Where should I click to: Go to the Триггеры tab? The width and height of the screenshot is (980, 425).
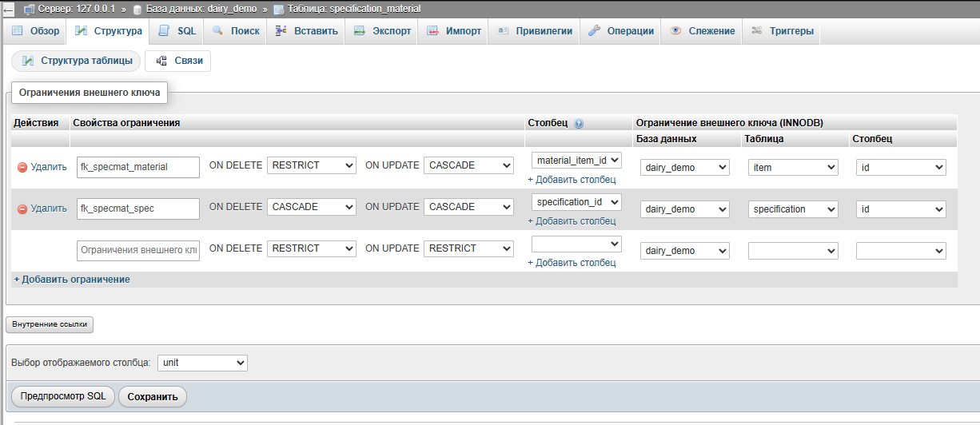click(783, 31)
